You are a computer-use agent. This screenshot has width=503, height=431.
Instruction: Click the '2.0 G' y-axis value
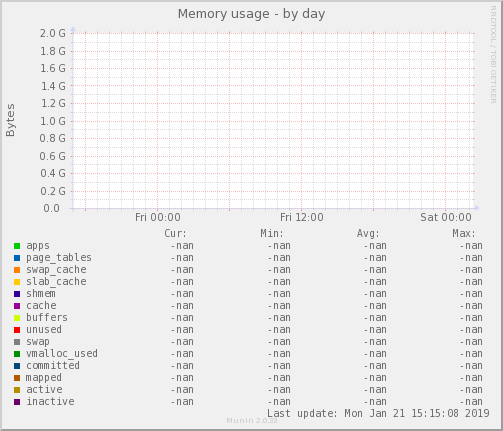53,33
